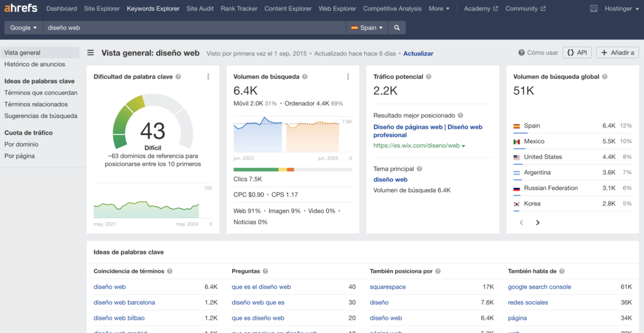
Task: Select Términos que concuerdan in sidebar
Action: [x=41, y=93]
